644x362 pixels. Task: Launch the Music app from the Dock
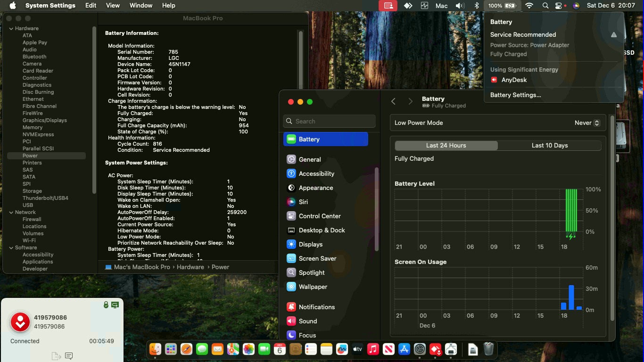pos(373,349)
